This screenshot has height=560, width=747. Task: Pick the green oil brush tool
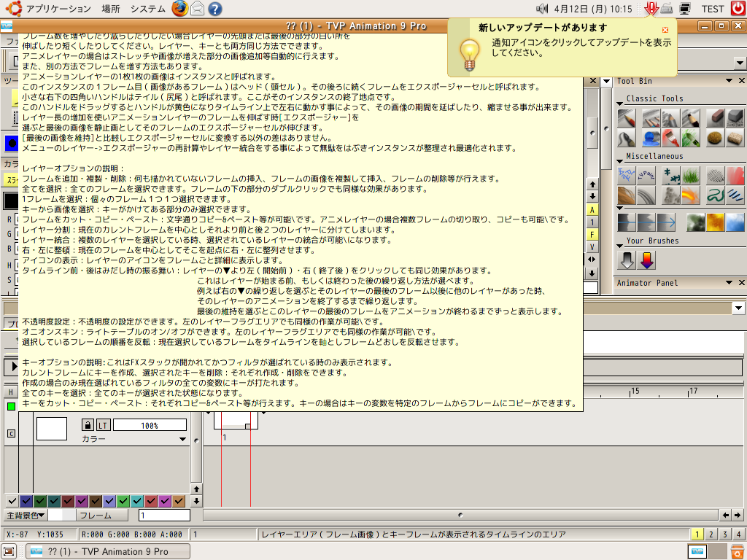[x=690, y=138]
